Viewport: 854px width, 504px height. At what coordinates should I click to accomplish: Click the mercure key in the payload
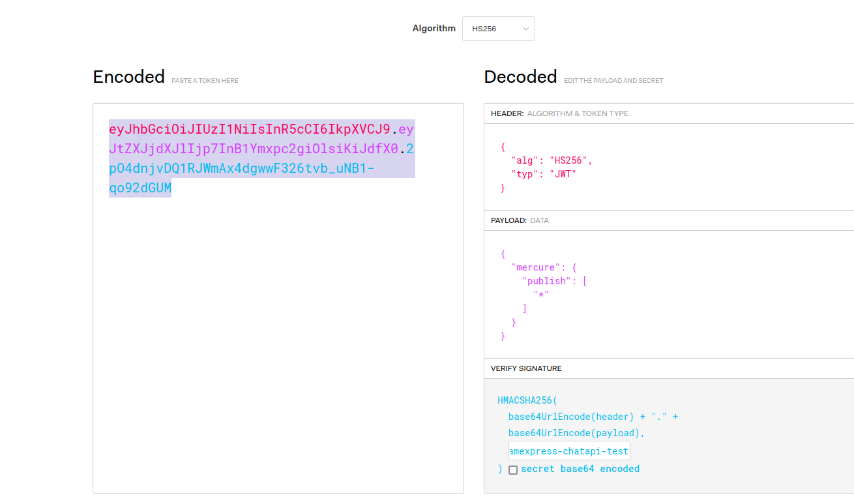coord(535,267)
